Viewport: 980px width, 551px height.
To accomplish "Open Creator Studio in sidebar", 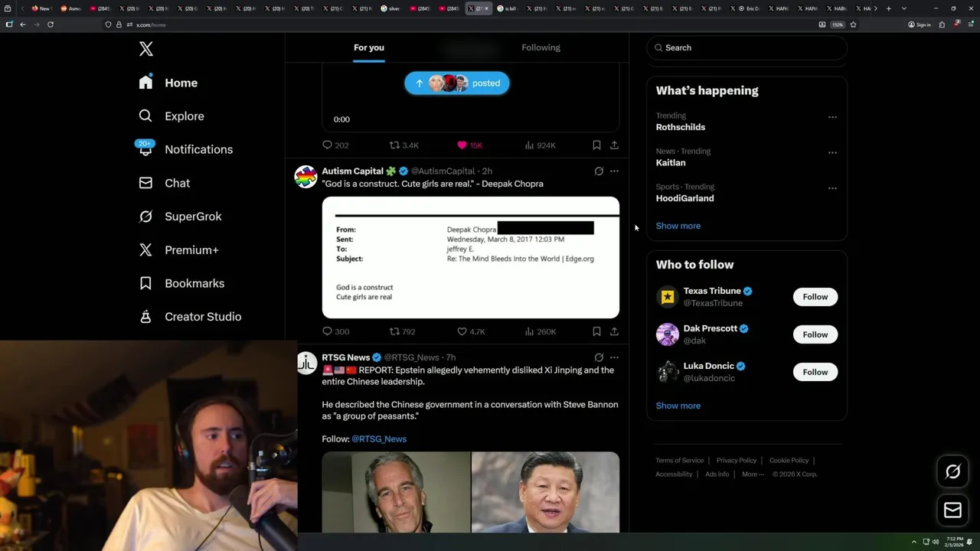I will click(x=190, y=317).
